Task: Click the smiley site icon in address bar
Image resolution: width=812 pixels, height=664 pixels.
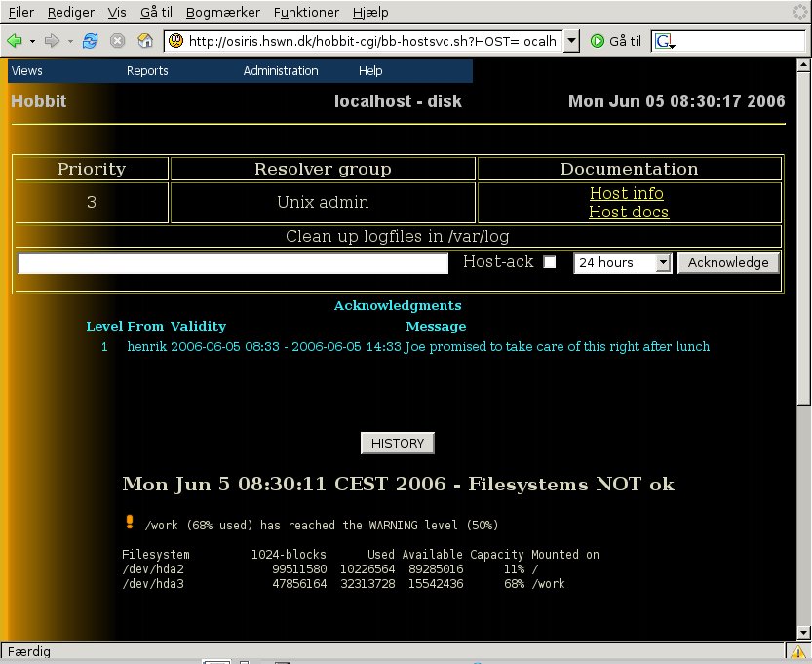Action: [175, 41]
